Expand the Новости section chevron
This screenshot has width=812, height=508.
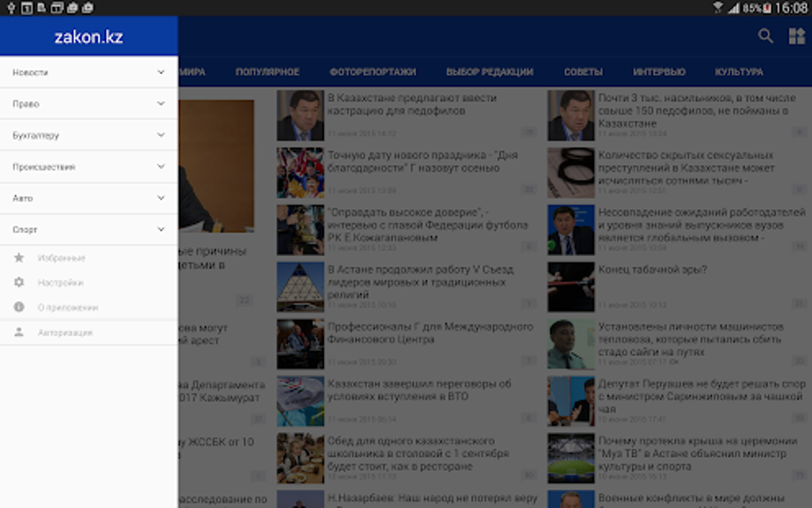pos(161,72)
